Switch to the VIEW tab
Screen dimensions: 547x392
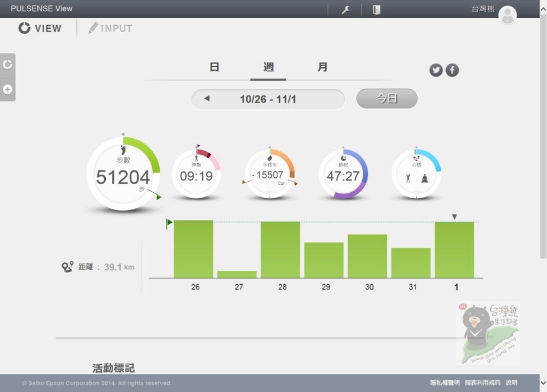coord(40,28)
